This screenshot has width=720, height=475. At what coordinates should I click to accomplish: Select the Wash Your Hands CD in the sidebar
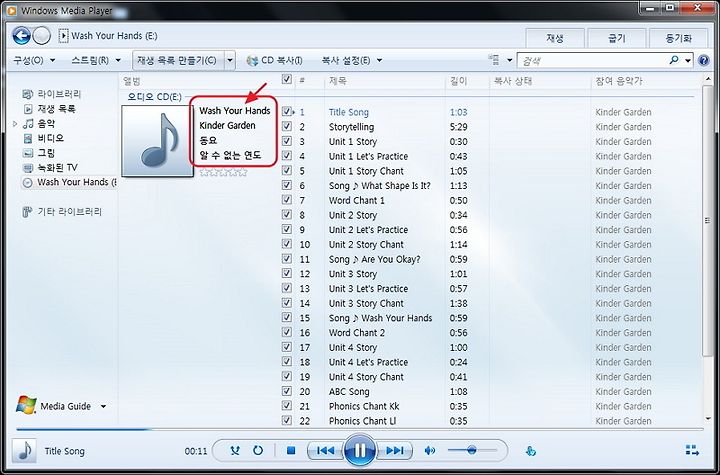[x=69, y=182]
